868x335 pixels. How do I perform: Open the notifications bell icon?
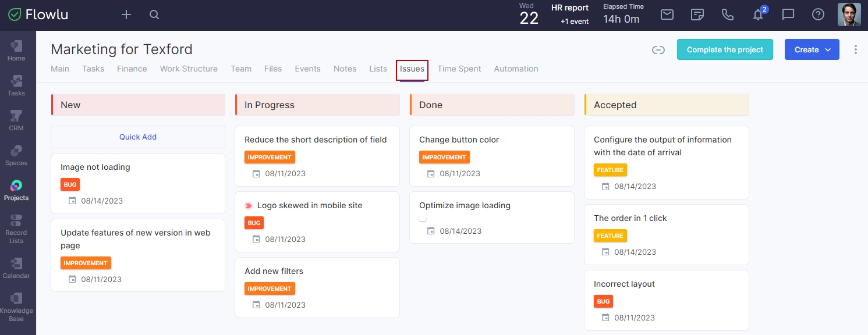[x=758, y=15]
